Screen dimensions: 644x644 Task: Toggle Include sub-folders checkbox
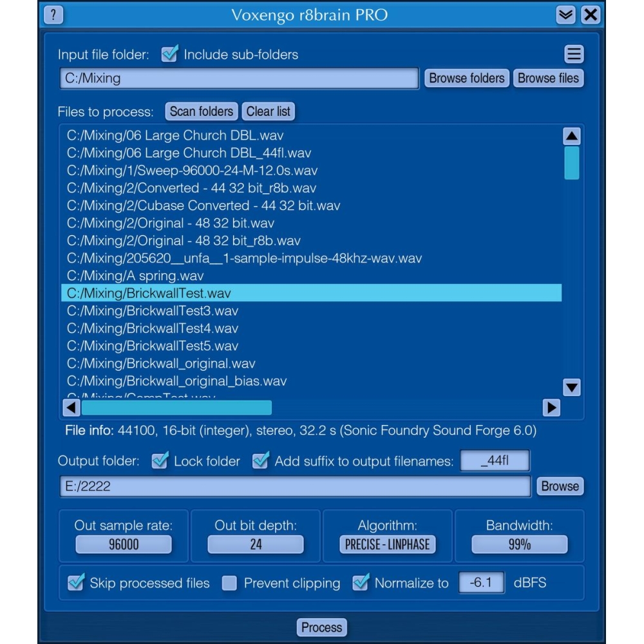pyautogui.click(x=169, y=54)
